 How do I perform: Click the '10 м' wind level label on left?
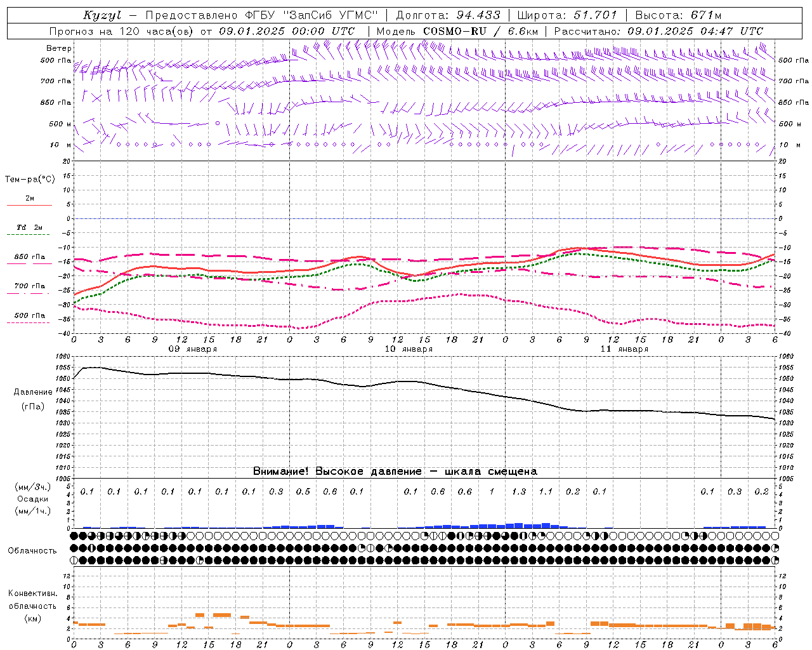pos(61,145)
